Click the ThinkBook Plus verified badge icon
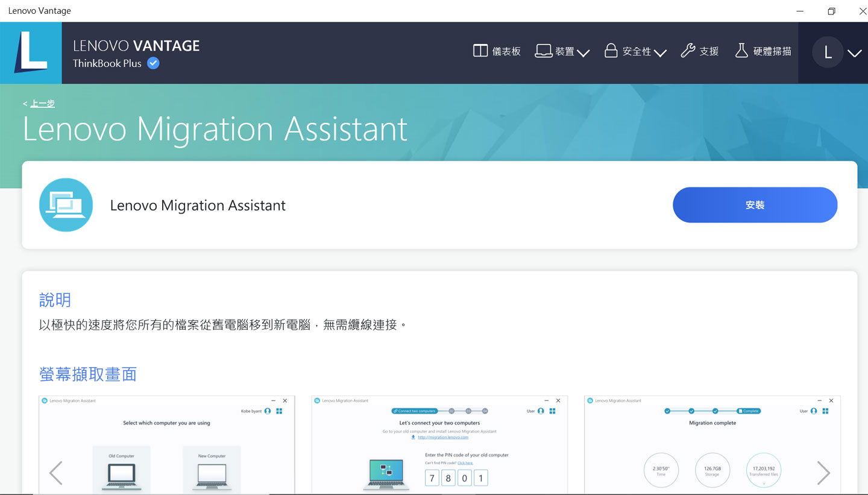The image size is (868, 495). coord(153,63)
